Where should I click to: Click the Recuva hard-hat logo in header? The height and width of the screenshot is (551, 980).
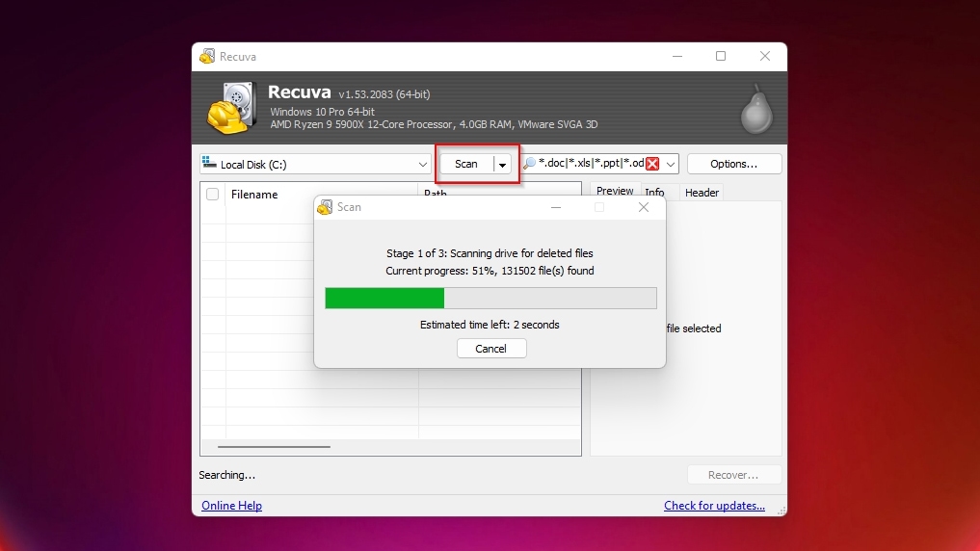click(x=232, y=108)
